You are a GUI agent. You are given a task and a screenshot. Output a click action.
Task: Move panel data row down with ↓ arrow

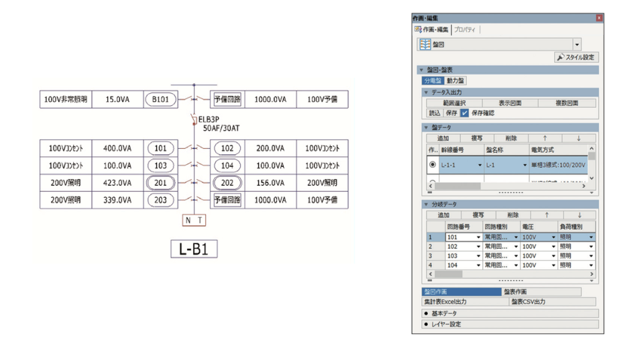578,138
